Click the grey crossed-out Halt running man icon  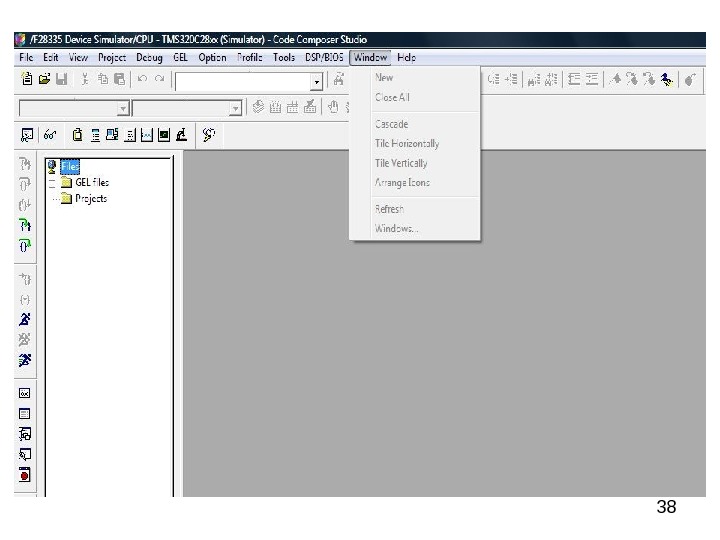coord(25,340)
